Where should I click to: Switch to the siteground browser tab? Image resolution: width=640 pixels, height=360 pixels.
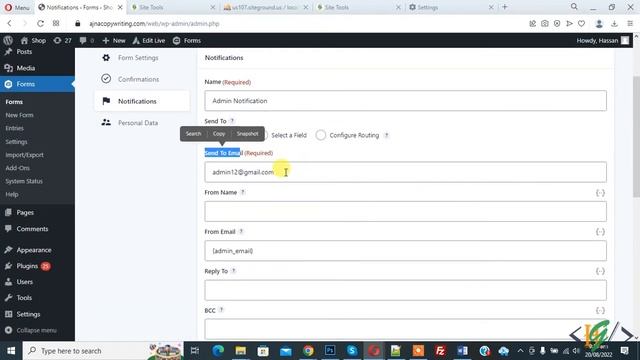point(266,7)
